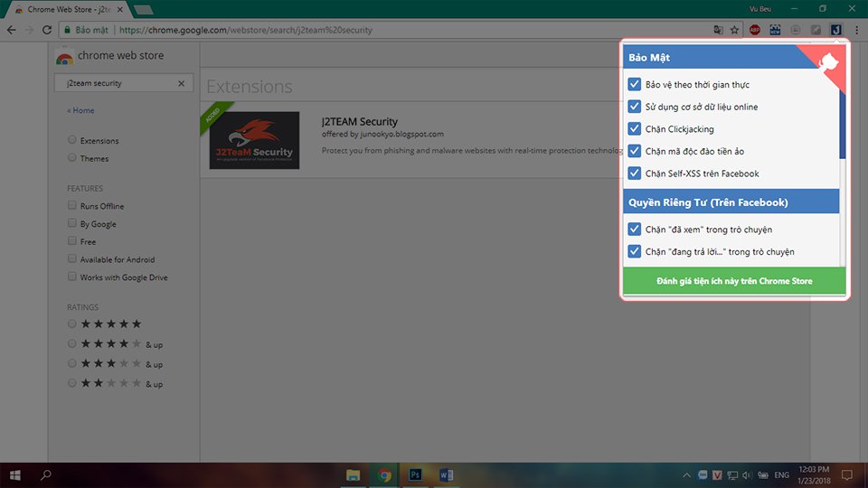Close the Chrome Web Store tab

pos(120,9)
